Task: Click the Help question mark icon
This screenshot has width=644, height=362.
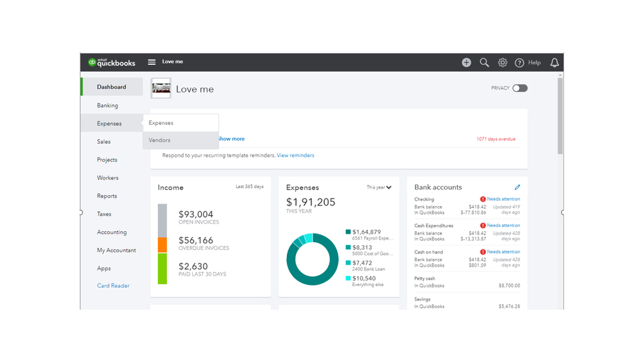Action: [519, 62]
